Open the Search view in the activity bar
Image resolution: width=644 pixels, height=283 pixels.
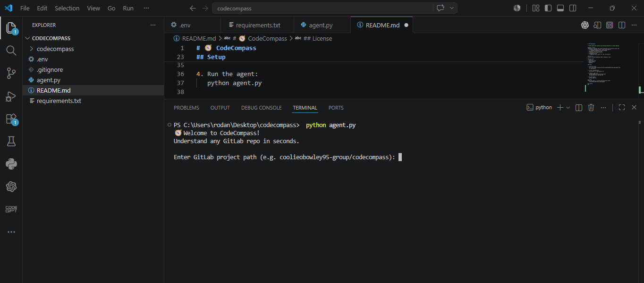pyautogui.click(x=11, y=51)
